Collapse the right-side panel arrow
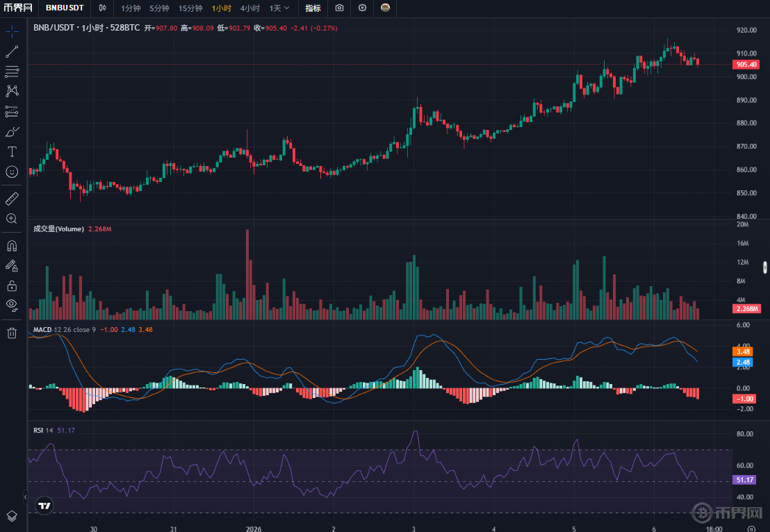Image resolution: width=770 pixels, height=532 pixels. tap(765, 267)
